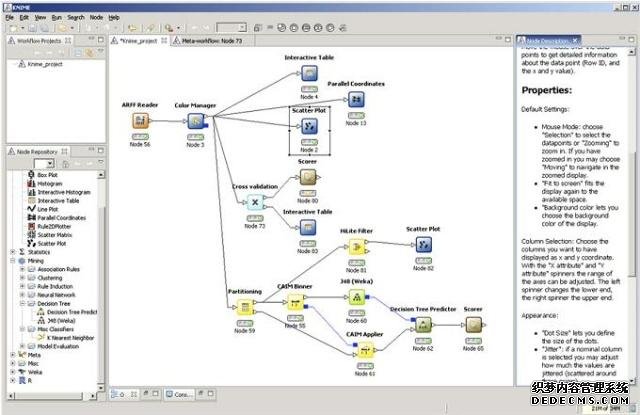This screenshot has width=640, height=415.
Task: Collapse the Mining category in repository tree
Action: click(11, 261)
